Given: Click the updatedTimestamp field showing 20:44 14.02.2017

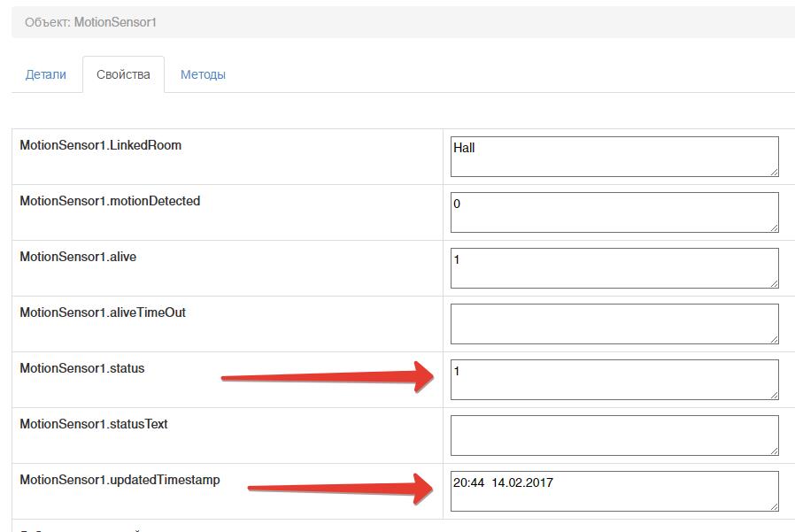Looking at the screenshot, I should coord(614,491).
